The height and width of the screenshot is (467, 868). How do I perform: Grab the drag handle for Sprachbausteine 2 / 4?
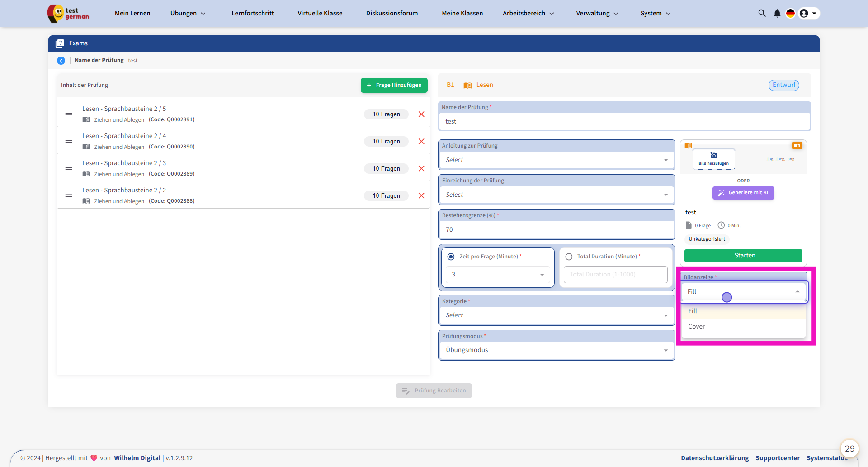click(x=69, y=141)
